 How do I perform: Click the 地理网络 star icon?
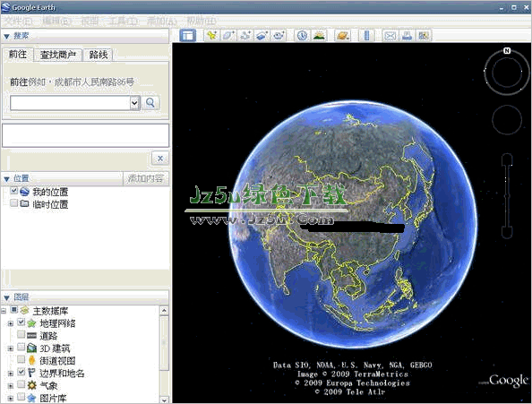pos(31,323)
